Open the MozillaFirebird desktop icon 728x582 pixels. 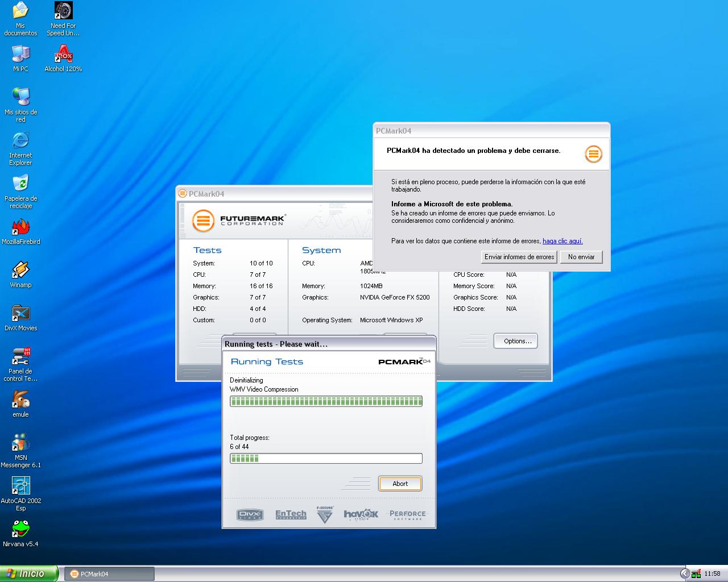(x=20, y=227)
